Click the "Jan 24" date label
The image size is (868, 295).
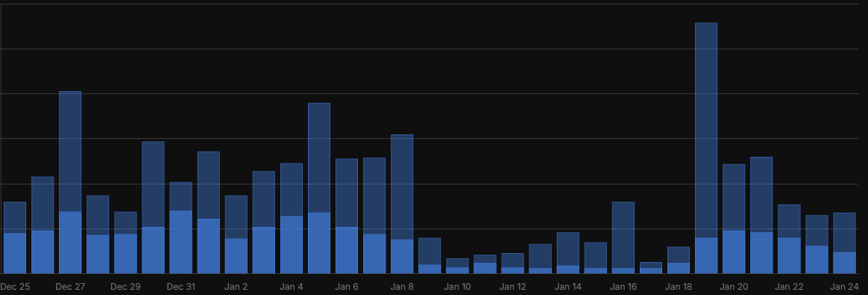[x=844, y=287]
